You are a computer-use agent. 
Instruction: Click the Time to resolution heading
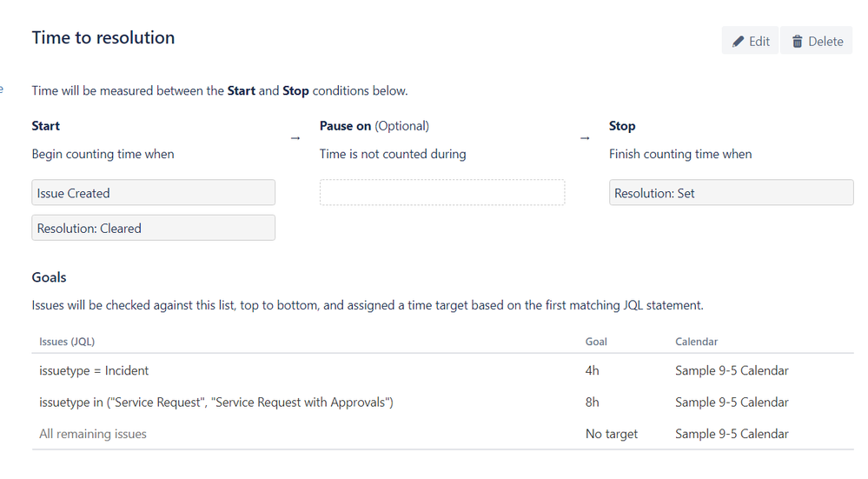pos(103,37)
